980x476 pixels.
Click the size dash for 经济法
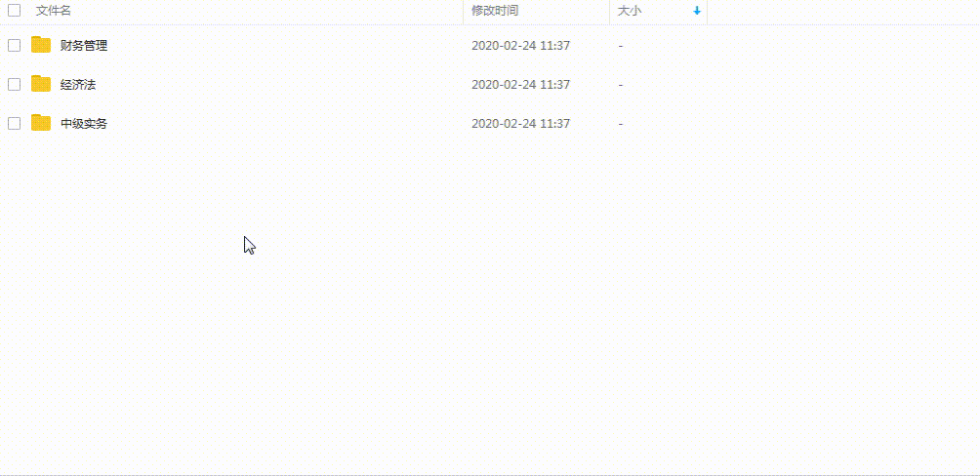pos(621,85)
